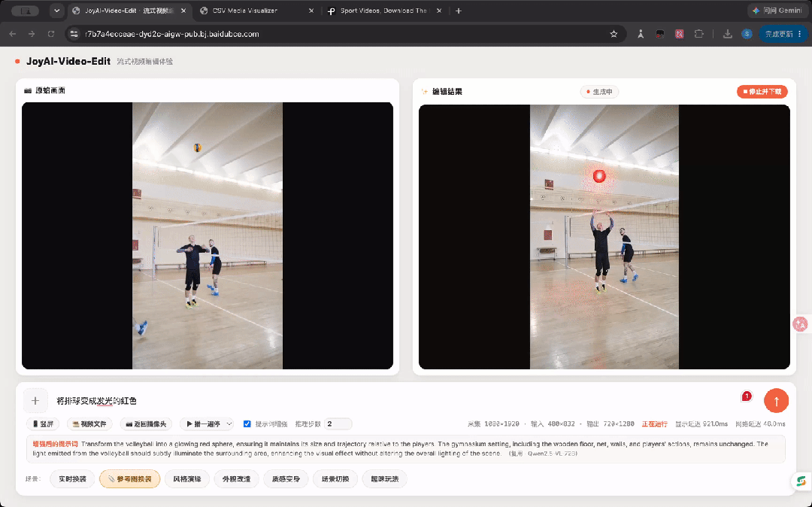Click the 原始画面 panel heading

point(50,90)
